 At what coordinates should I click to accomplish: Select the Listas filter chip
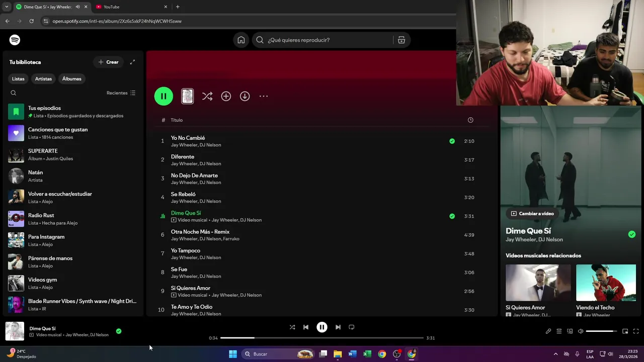point(18,79)
